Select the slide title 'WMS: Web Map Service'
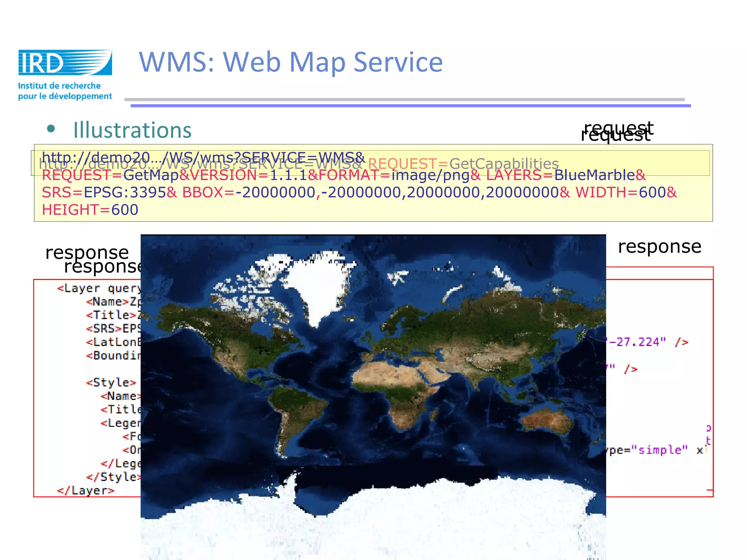 291,62
